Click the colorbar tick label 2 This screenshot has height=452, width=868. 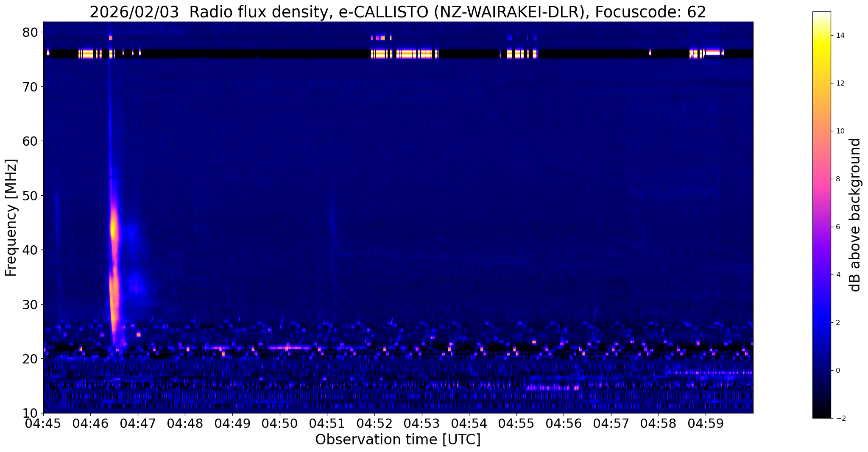[837, 323]
